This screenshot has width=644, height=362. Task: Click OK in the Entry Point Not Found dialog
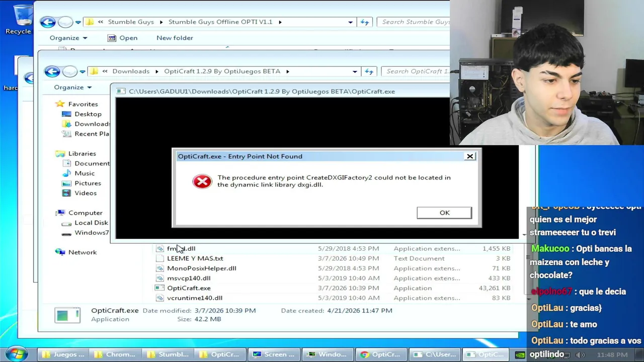click(x=444, y=213)
